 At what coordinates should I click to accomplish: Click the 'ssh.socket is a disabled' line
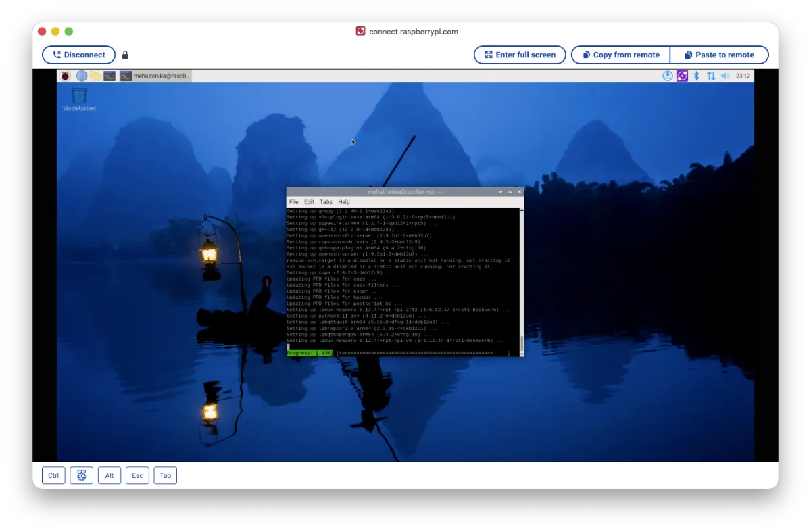tap(389, 266)
